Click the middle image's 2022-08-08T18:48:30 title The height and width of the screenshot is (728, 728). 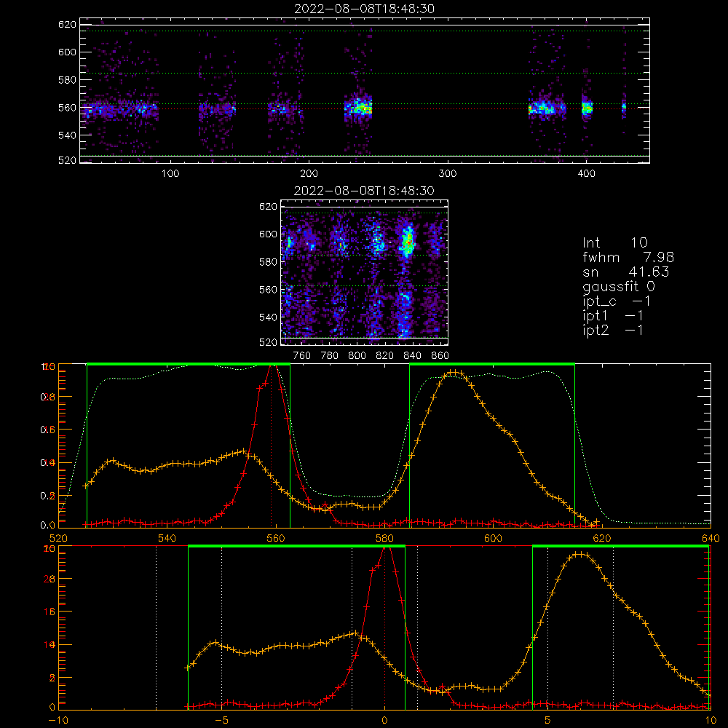click(x=364, y=191)
